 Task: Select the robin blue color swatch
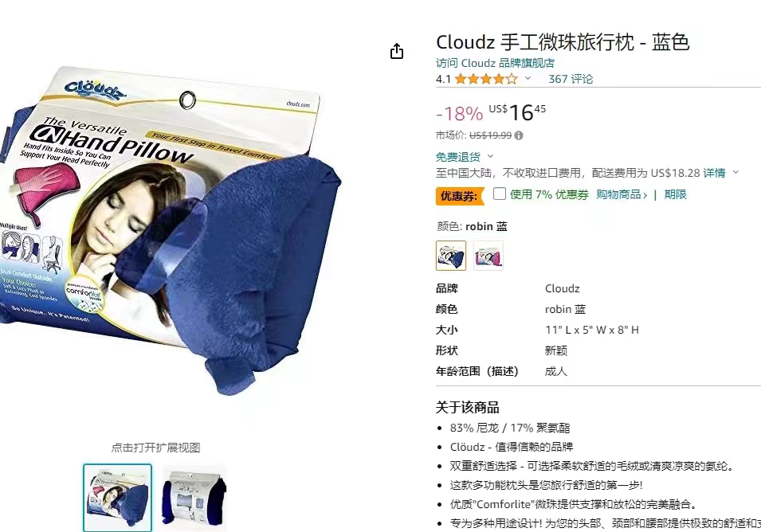point(451,256)
